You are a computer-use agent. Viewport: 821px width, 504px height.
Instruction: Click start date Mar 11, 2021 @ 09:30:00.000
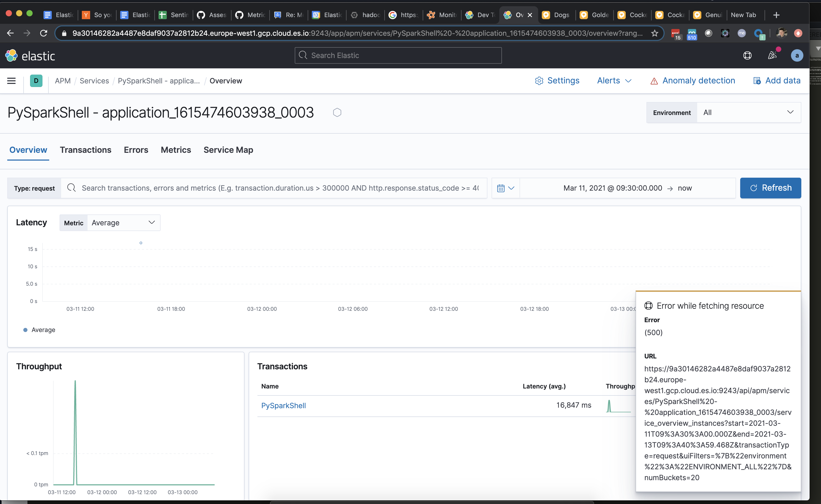point(613,188)
